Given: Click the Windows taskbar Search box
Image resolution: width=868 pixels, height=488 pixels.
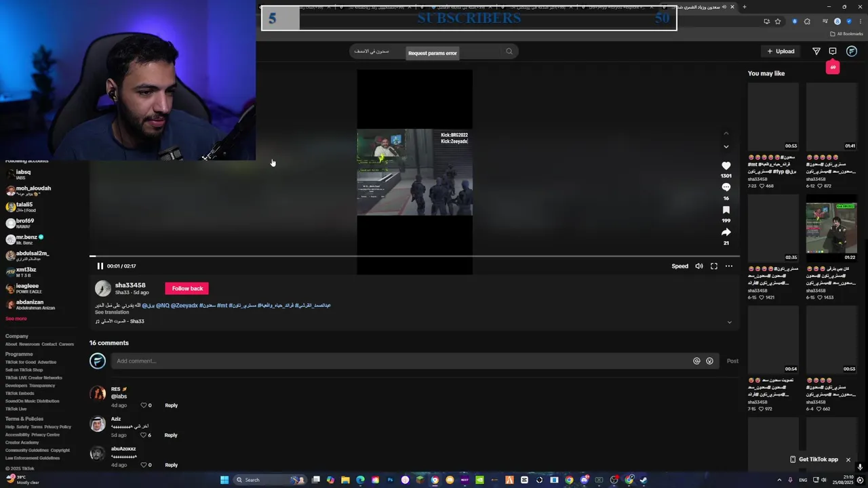Looking at the screenshot, I should tap(270, 480).
